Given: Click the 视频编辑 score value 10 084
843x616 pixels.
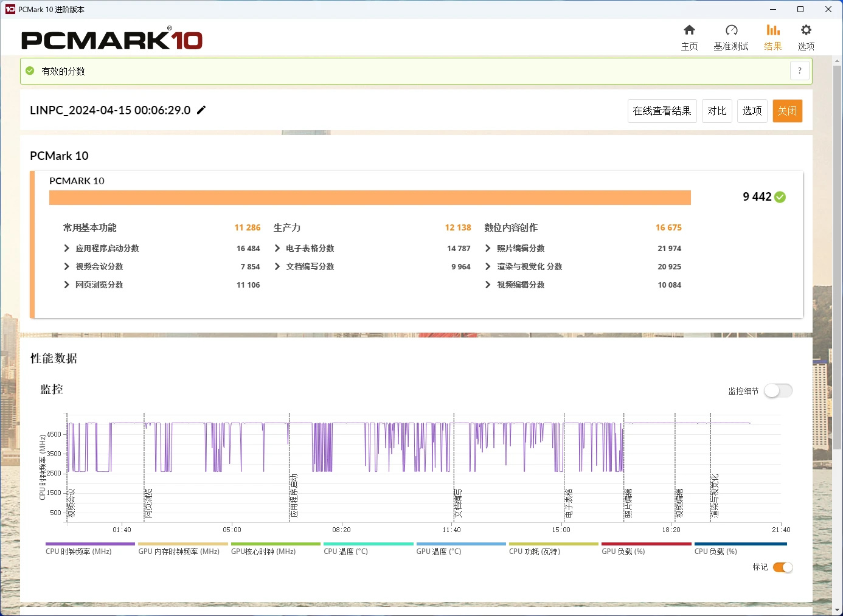Looking at the screenshot, I should coord(669,285).
